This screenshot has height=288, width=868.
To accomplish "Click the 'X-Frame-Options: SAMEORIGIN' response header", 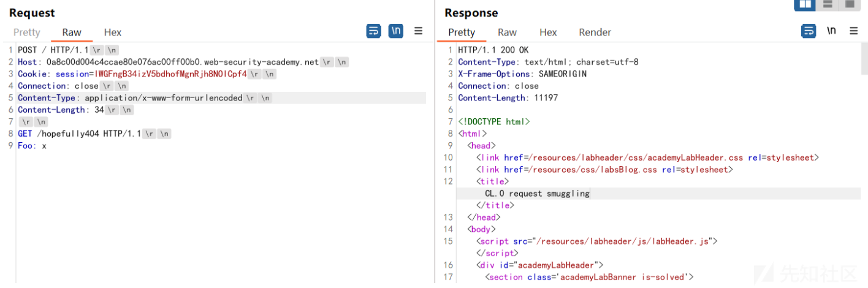I will (522, 74).
